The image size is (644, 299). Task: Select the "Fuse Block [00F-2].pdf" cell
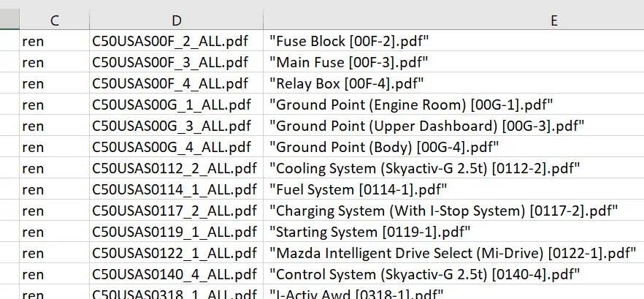tap(349, 41)
